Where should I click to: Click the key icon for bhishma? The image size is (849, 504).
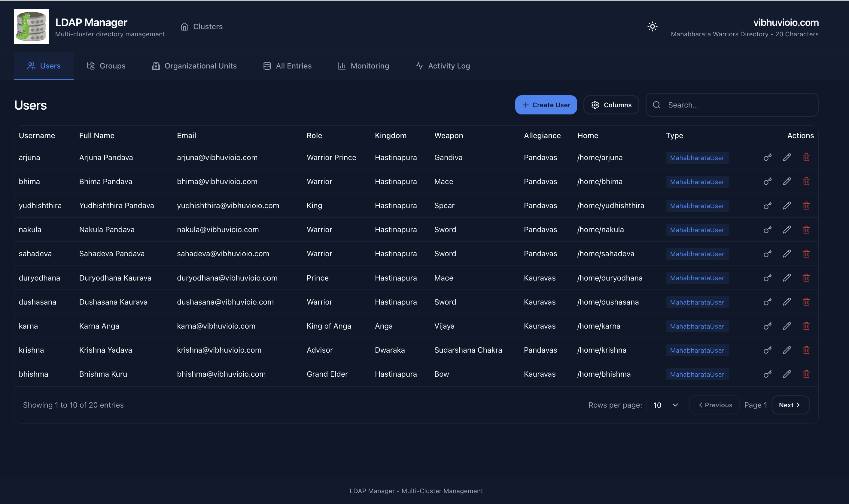coord(767,374)
